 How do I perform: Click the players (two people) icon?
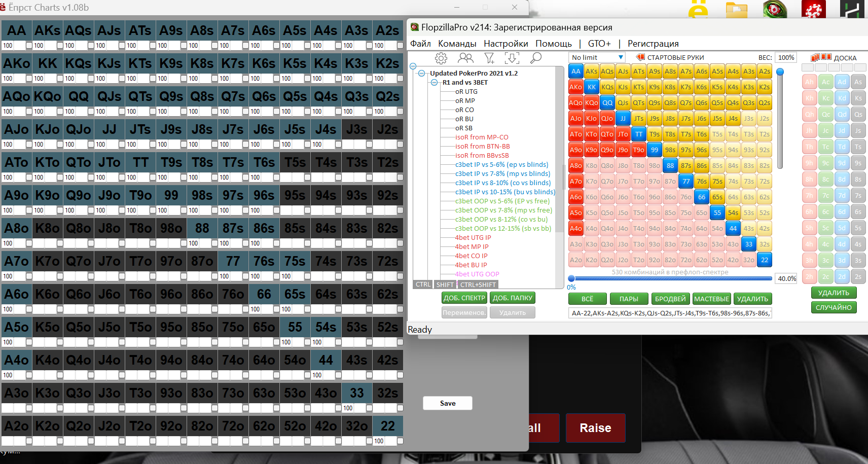465,58
